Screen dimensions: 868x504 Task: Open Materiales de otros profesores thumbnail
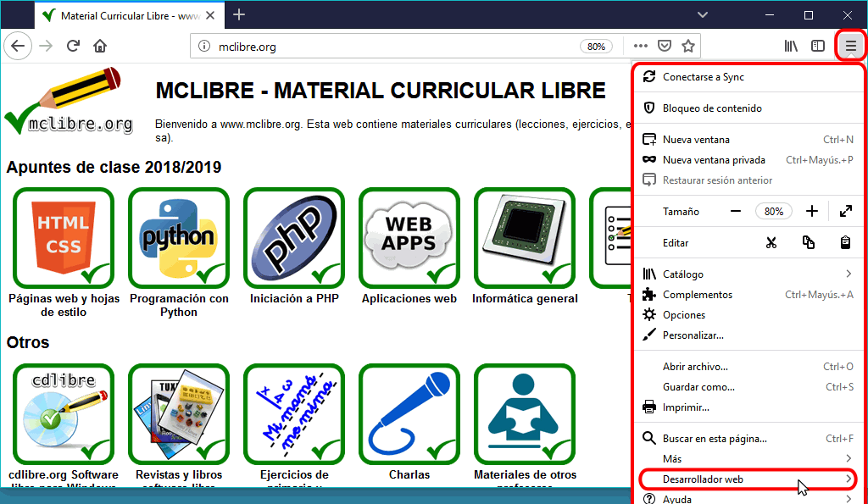[525, 414]
